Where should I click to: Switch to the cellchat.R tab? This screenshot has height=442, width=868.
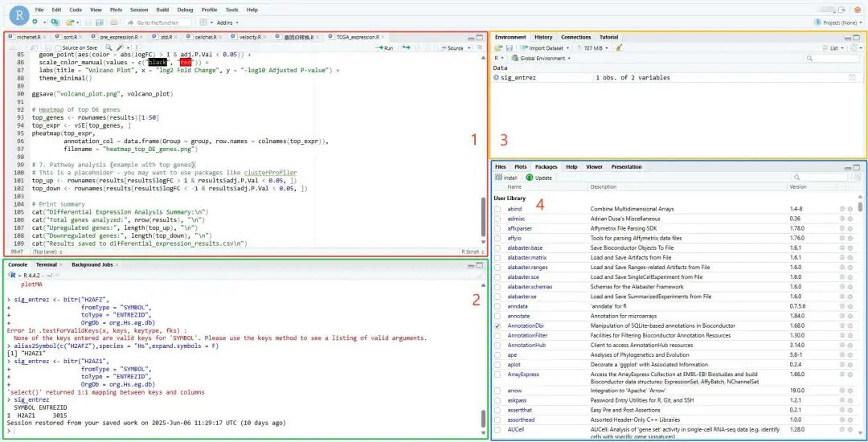click(x=205, y=37)
